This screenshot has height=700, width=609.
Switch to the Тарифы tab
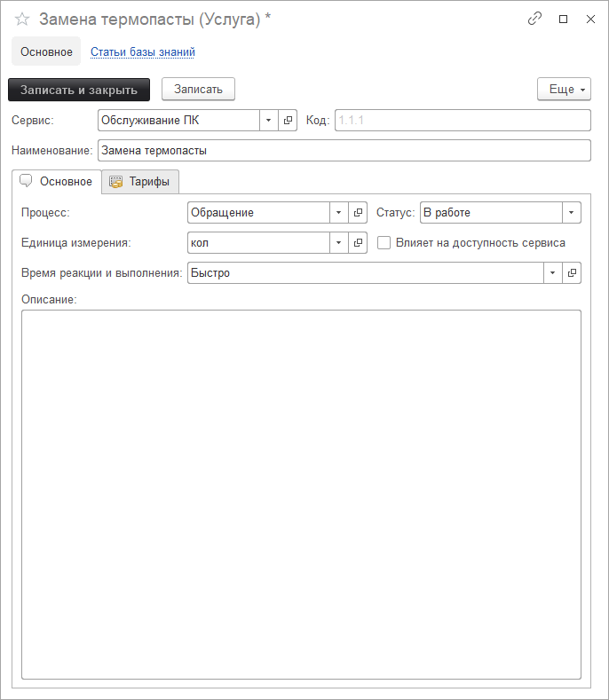click(140, 182)
